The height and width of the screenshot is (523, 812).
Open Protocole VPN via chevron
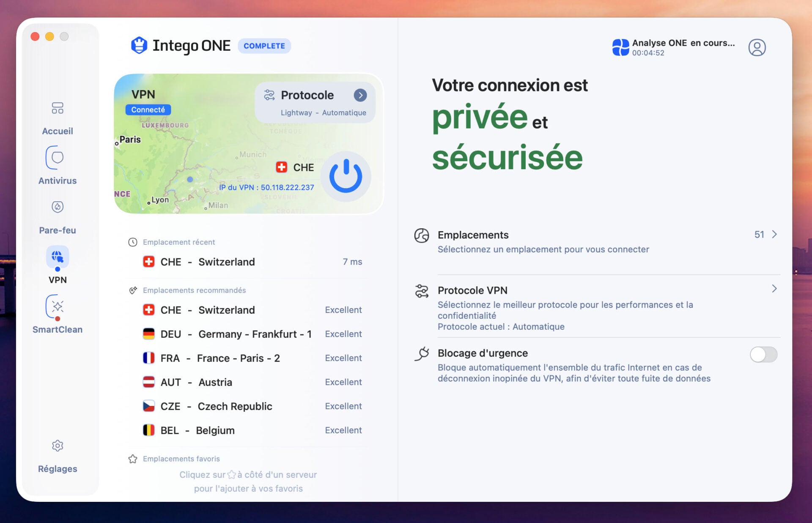tap(774, 289)
